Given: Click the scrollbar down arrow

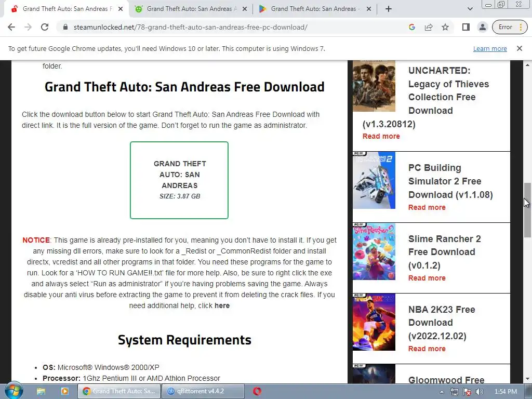Looking at the screenshot, I should [x=527, y=379].
